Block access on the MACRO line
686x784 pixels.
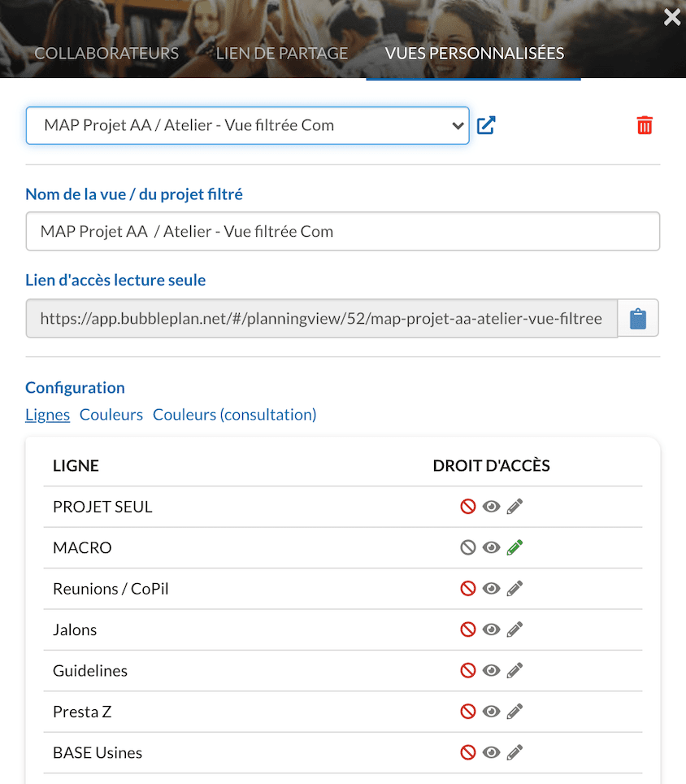coord(467,547)
